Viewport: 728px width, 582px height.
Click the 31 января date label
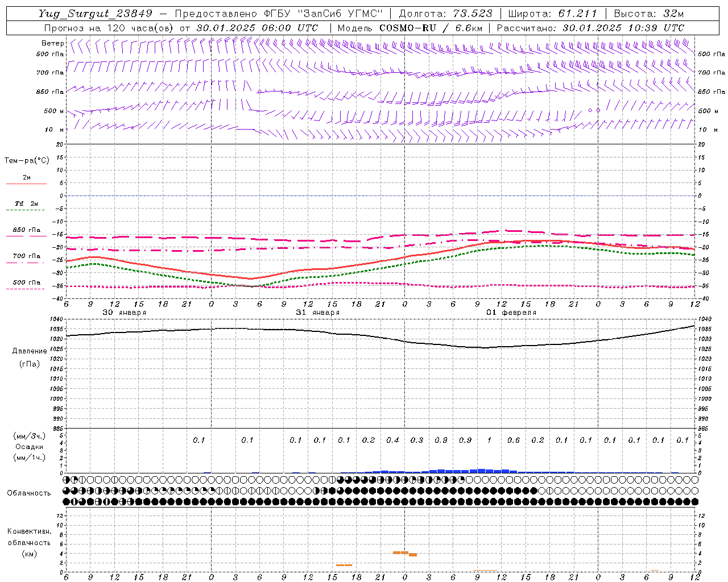[317, 313]
